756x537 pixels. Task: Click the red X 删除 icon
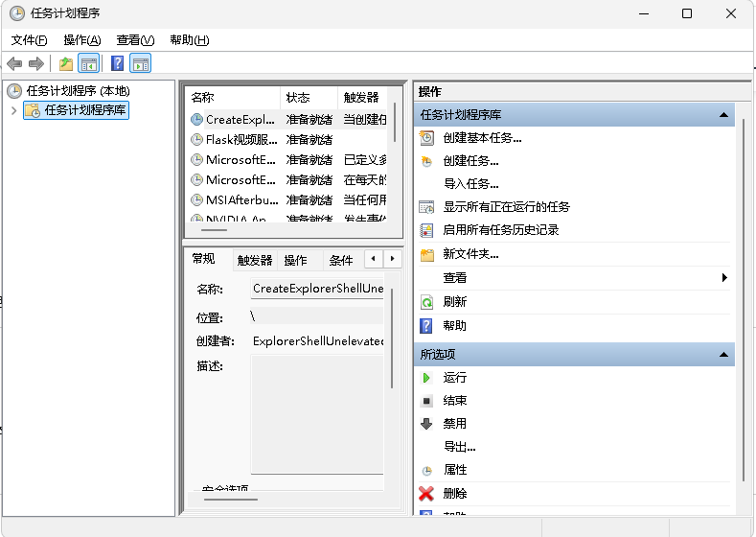(x=427, y=494)
